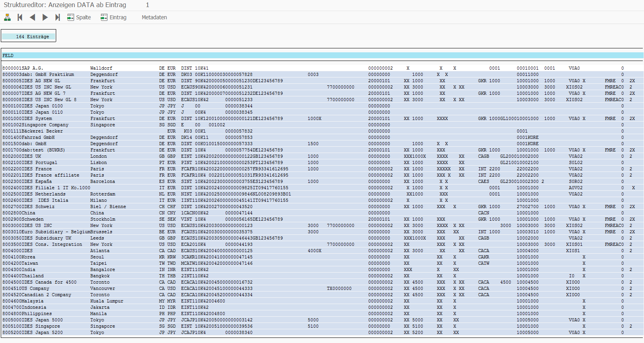Click the Metadaten button
The height and width of the screenshot is (343, 644).
click(x=154, y=17)
